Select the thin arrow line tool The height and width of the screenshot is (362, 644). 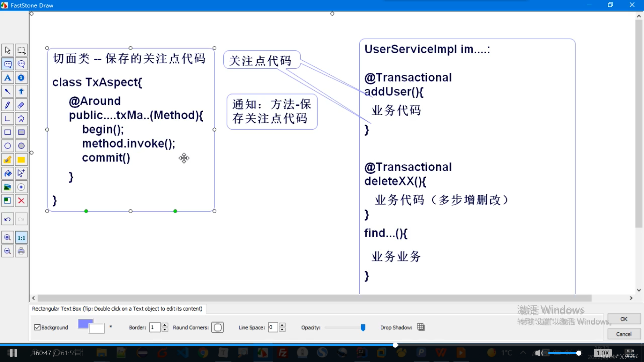coord(7,91)
